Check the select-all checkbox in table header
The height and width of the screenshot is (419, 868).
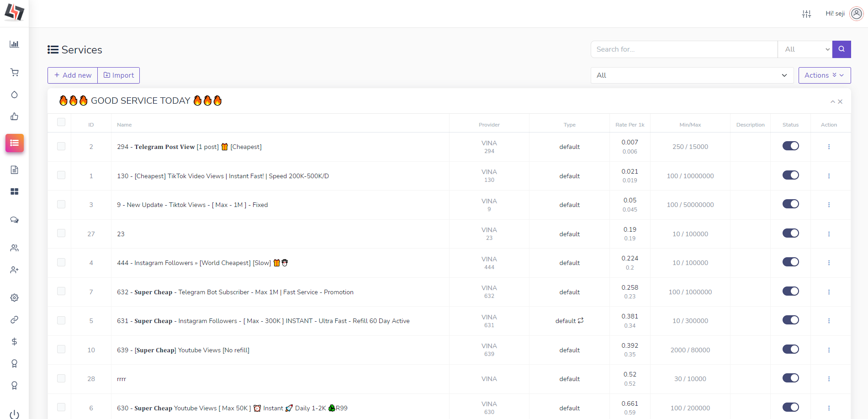pos(61,122)
